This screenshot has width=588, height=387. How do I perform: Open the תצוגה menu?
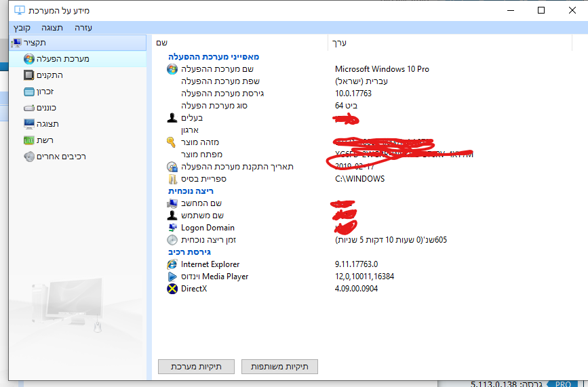[52, 28]
